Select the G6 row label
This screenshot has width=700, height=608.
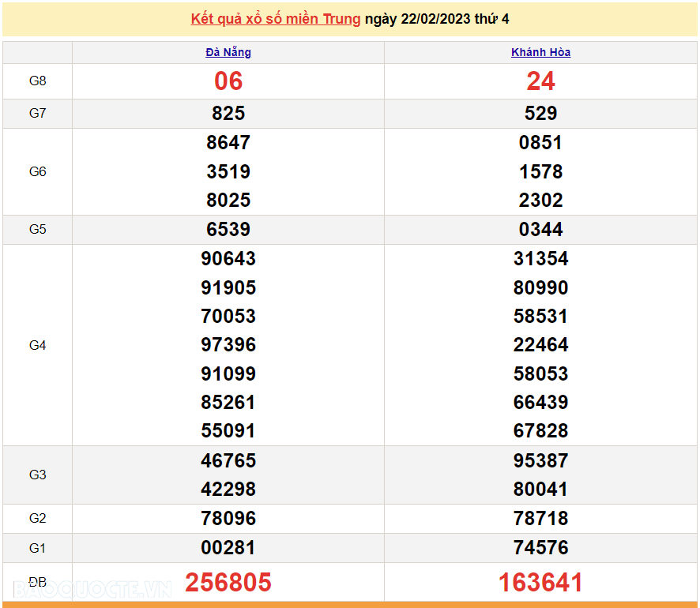click(x=37, y=171)
